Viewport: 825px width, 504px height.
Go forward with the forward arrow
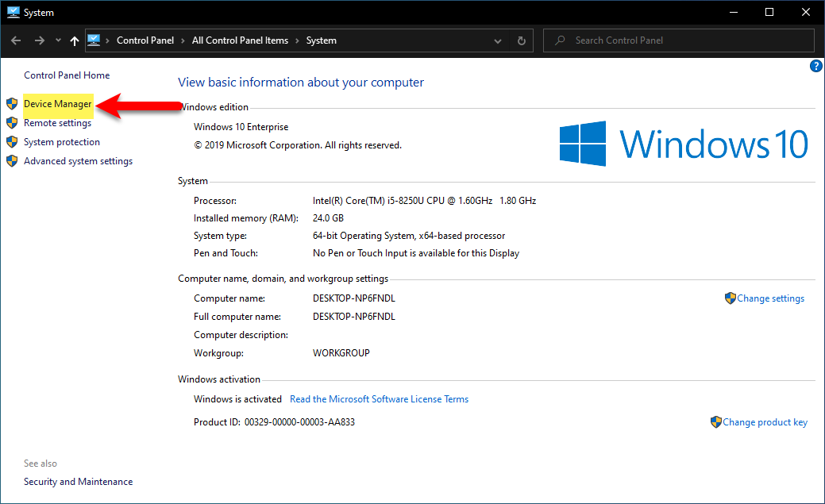pos(40,40)
